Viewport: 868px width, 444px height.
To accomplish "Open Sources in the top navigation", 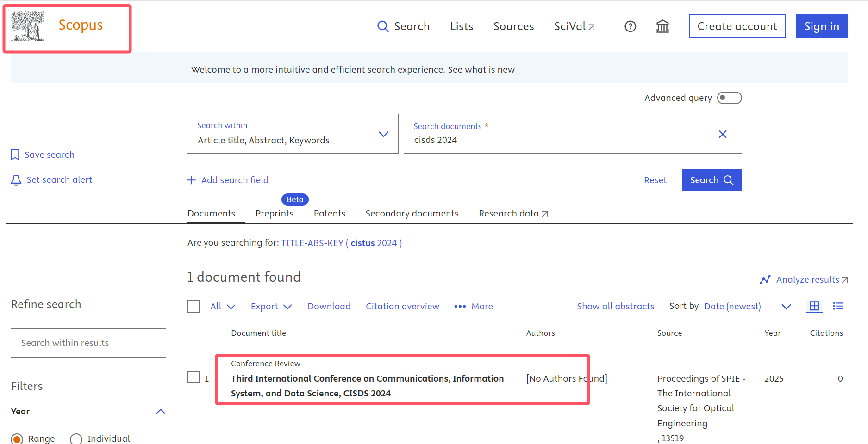I will [513, 26].
